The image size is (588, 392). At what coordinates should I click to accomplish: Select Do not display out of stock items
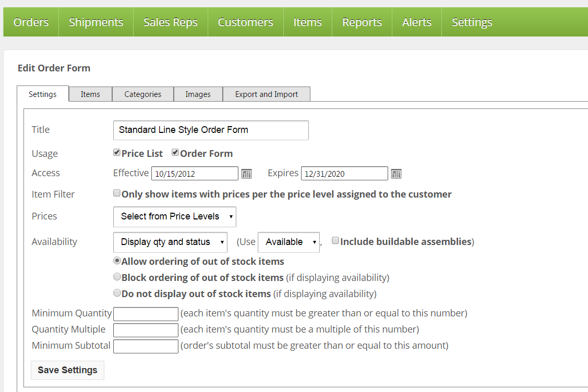pos(117,293)
